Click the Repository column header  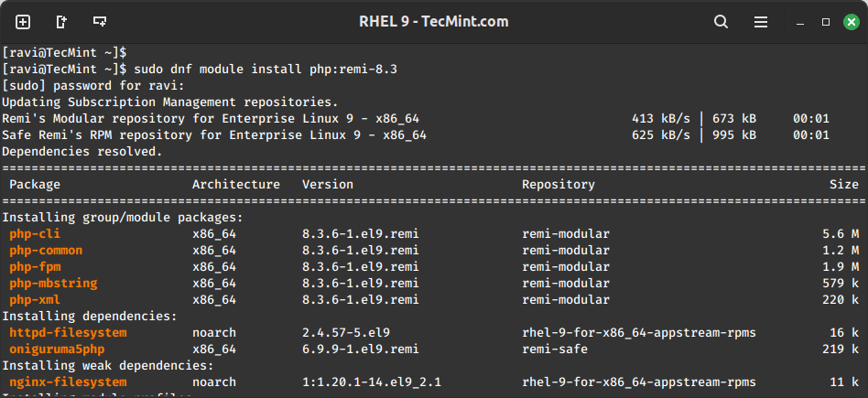[x=558, y=185]
